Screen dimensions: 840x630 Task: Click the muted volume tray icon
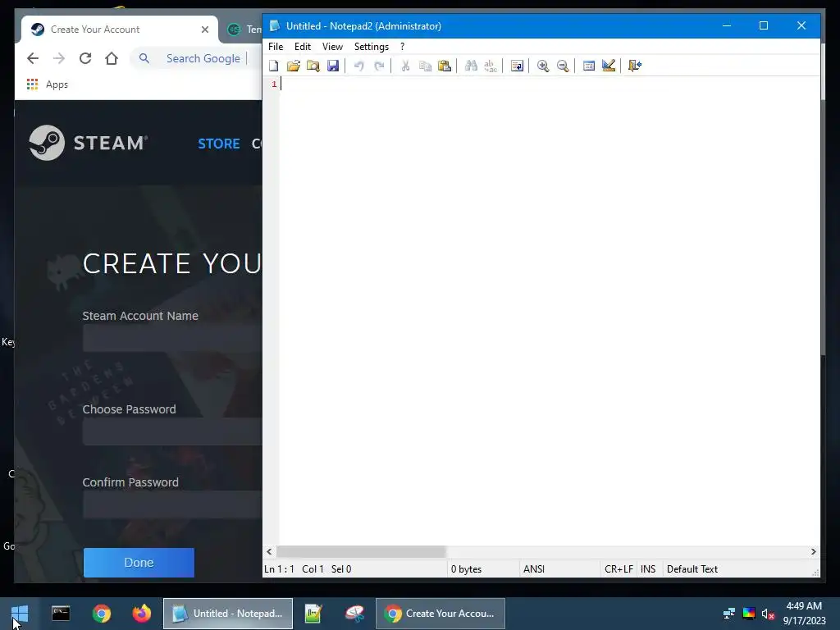point(768,614)
